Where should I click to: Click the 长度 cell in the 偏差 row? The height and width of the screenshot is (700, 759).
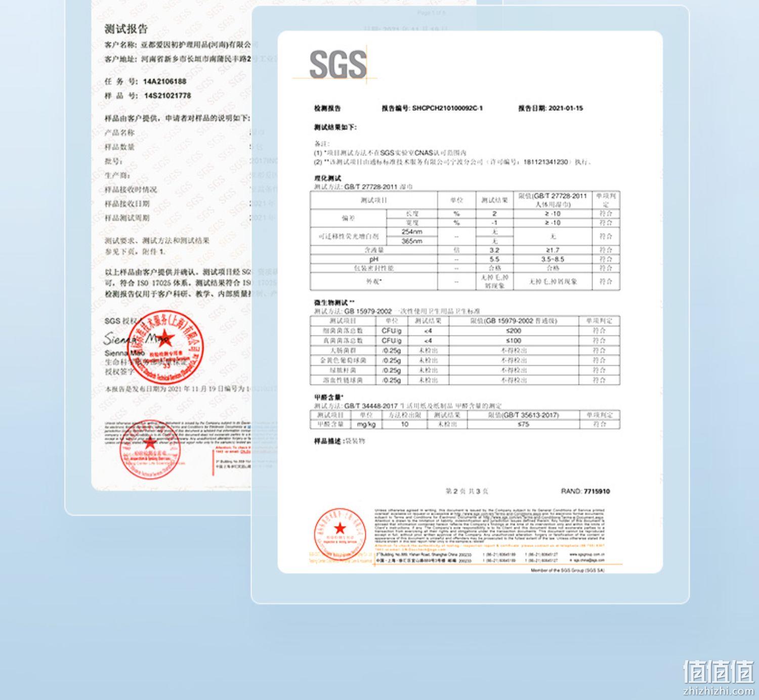(412, 213)
